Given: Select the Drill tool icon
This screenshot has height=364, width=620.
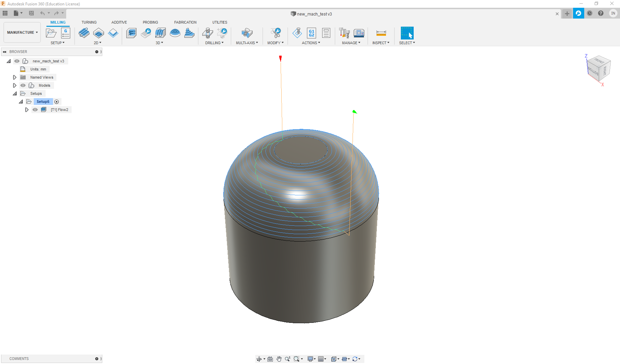Looking at the screenshot, I should (208, 33).
